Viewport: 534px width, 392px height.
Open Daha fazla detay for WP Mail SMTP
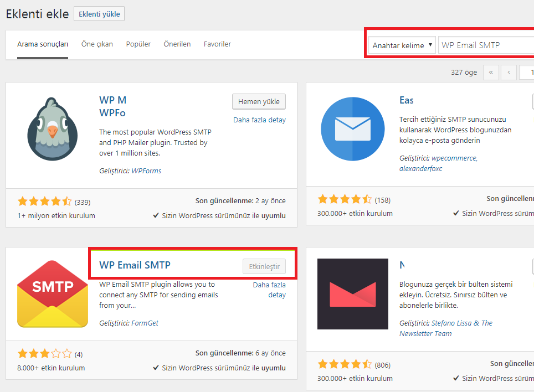pyautogui.click(x=259, y=120)
